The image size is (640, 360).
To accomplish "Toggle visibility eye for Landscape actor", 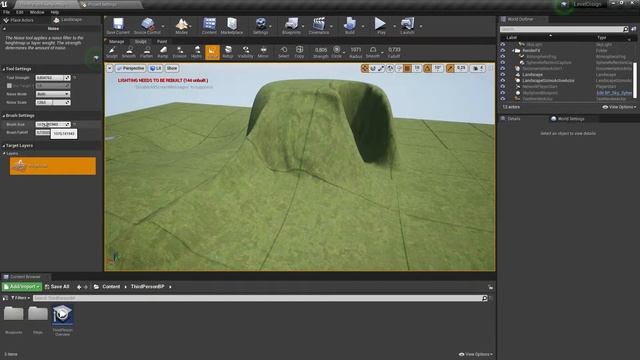I will (x=503, y=74).
